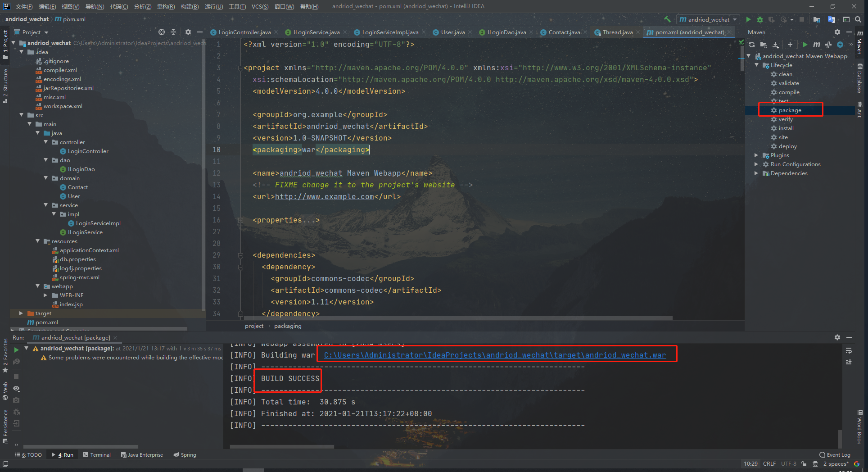Open the VCS(S) menu
Viewport: 868px width, 472px height.
[260, 6]
